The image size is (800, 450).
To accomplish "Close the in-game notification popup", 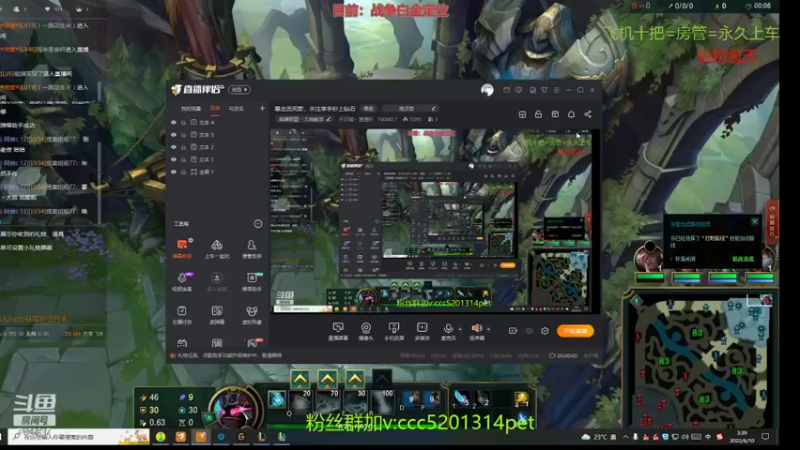I will tap(755, 221).
